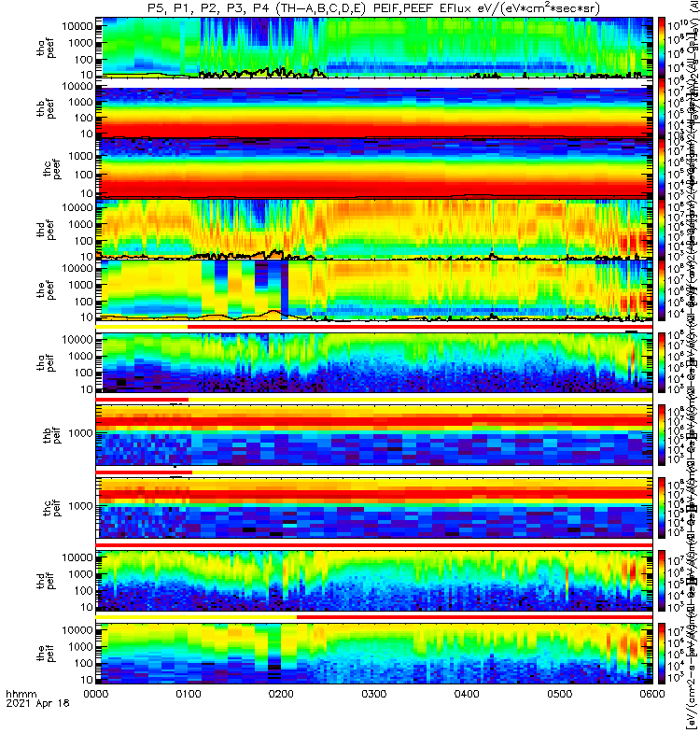Click the 0400 time axis tick label
700x747 pixels.
tap(467, 694)
